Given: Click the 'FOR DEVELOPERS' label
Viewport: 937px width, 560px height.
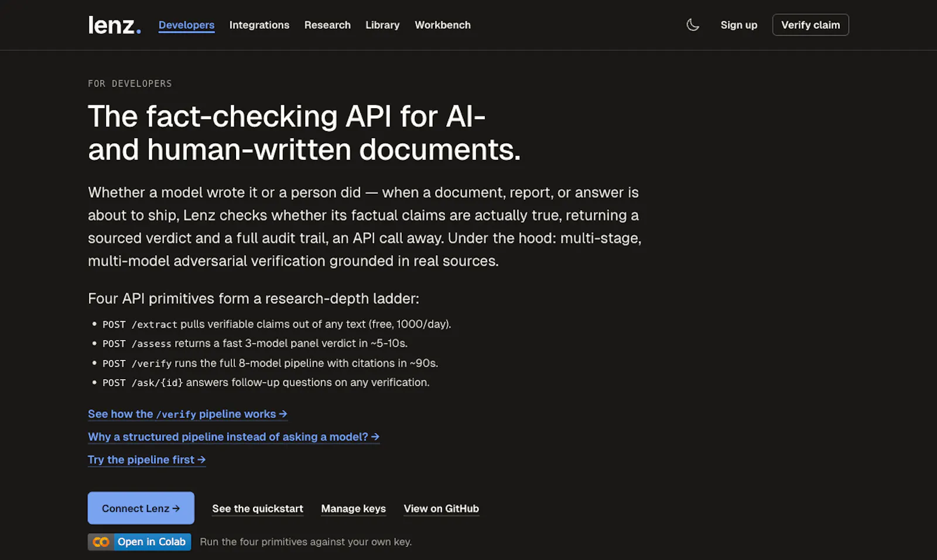Looking at the screenshot, I should point(130,84).
